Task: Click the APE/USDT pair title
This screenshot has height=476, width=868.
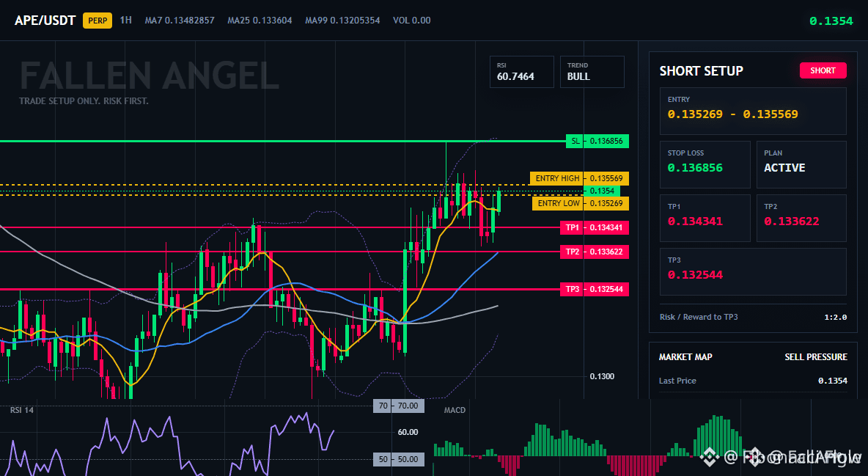Action: tap(45, 21)
